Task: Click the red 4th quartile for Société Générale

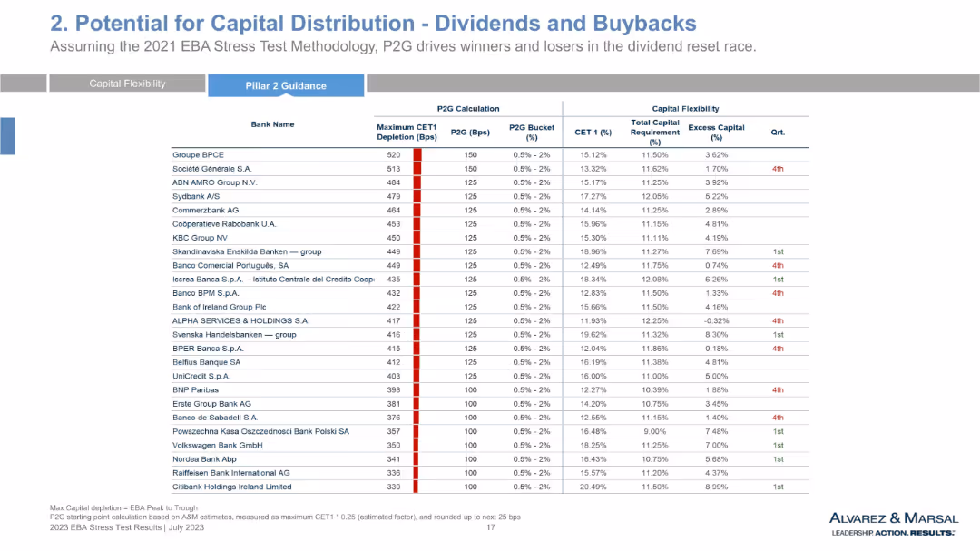Action: pyautogui.click(x=778, y=168)
